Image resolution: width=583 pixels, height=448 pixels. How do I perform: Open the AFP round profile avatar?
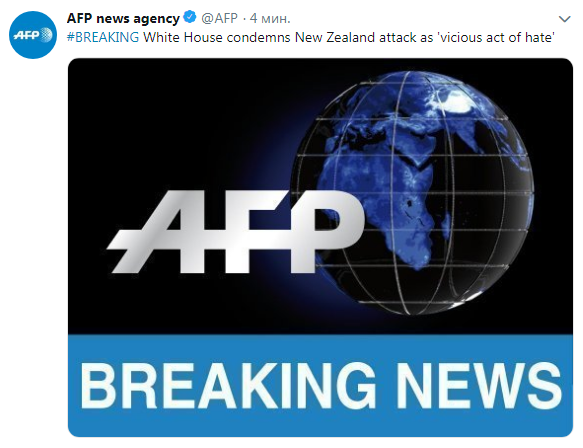33,35
